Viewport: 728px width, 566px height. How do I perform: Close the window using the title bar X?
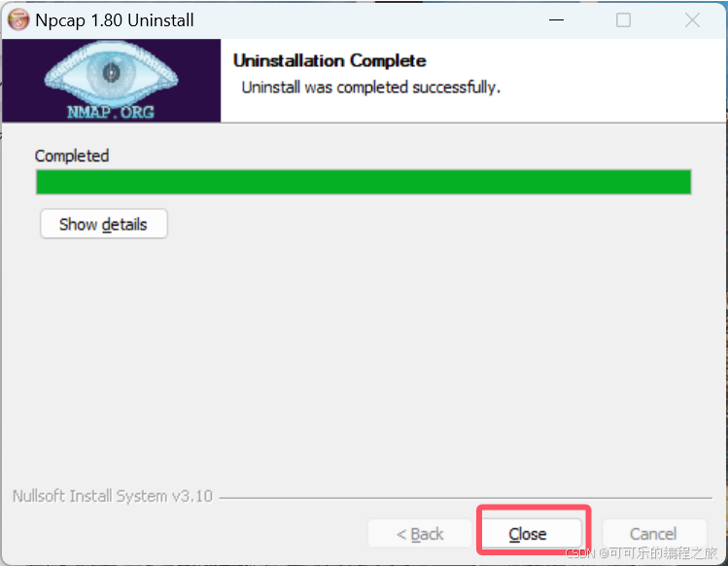692,20
